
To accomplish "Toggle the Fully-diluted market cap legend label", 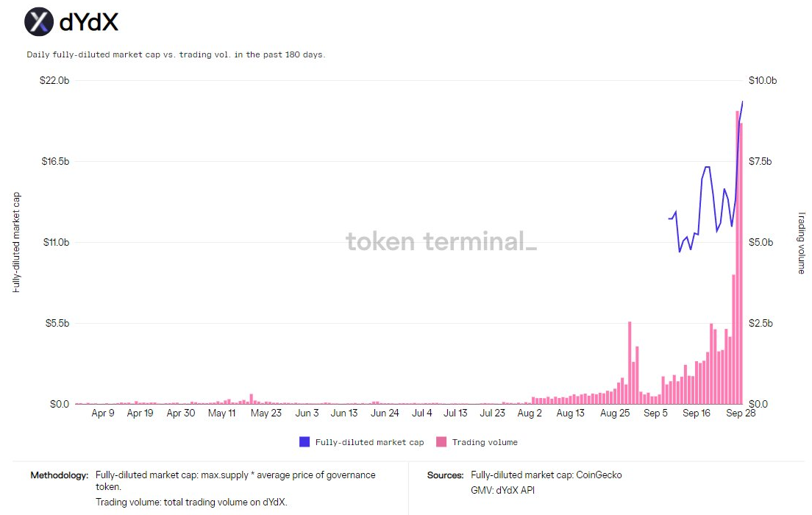I will 369,442.
